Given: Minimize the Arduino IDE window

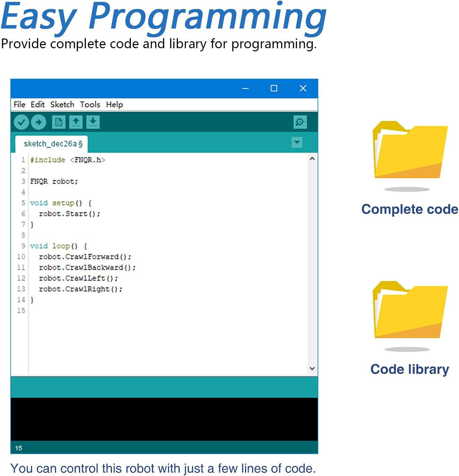Looking at the screenshot, I should [245, 88].
